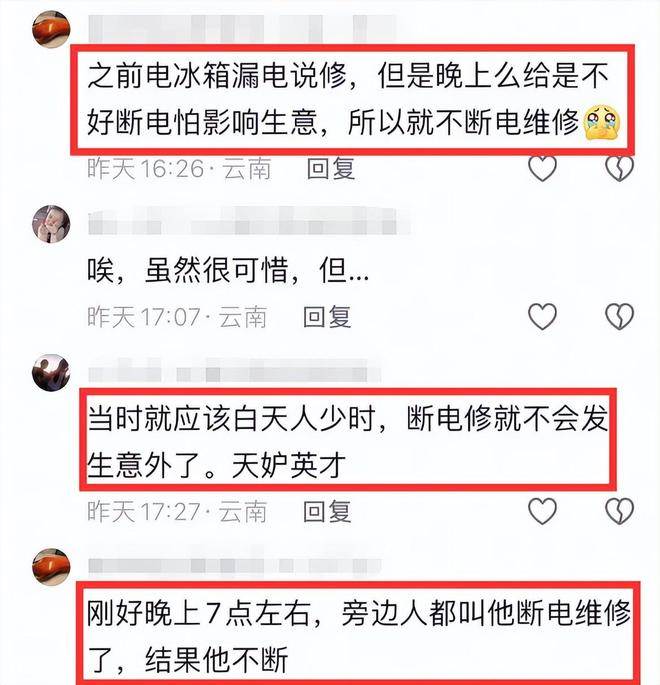Select the comment text 唉，虽然很可惜，但…
The image size is (660, 685).
pyautogui.click(x=228, y=270)
